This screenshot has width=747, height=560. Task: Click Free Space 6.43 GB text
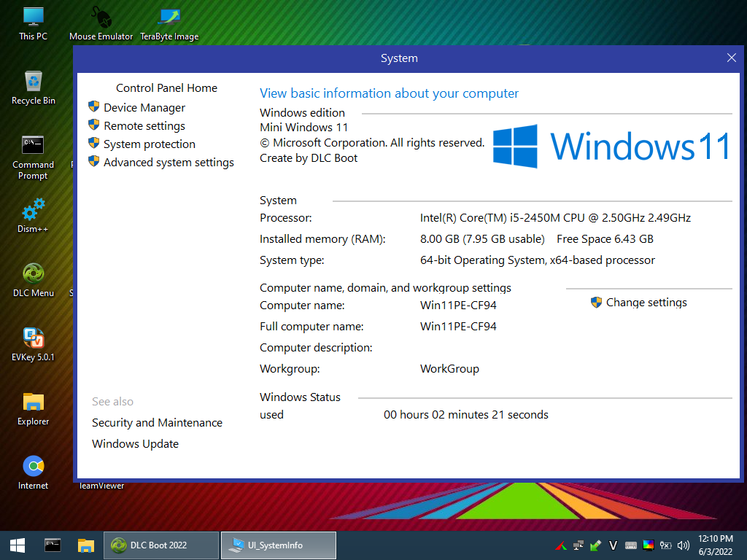(605, 239)
